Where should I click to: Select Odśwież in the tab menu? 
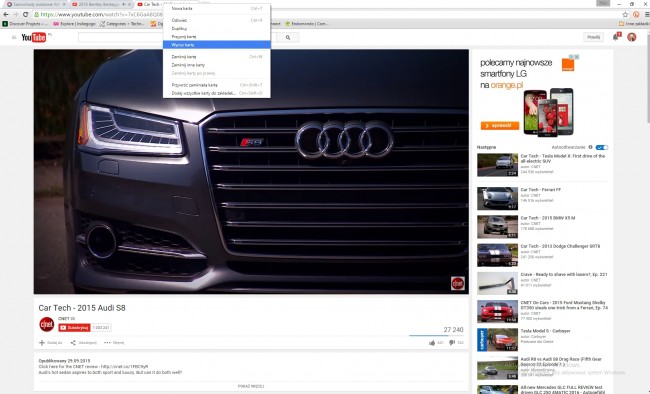pos(217,20)
